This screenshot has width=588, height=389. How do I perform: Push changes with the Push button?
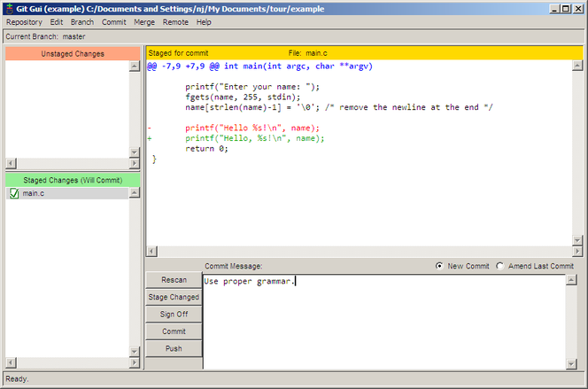[x=174, y=348]
